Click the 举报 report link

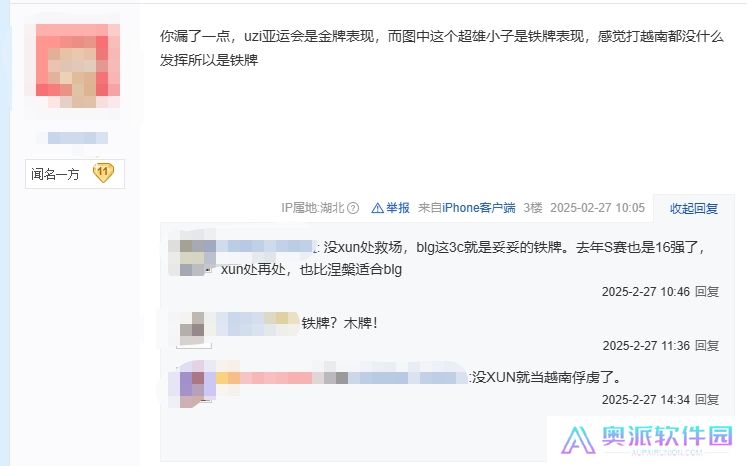[x=398, y=208]
